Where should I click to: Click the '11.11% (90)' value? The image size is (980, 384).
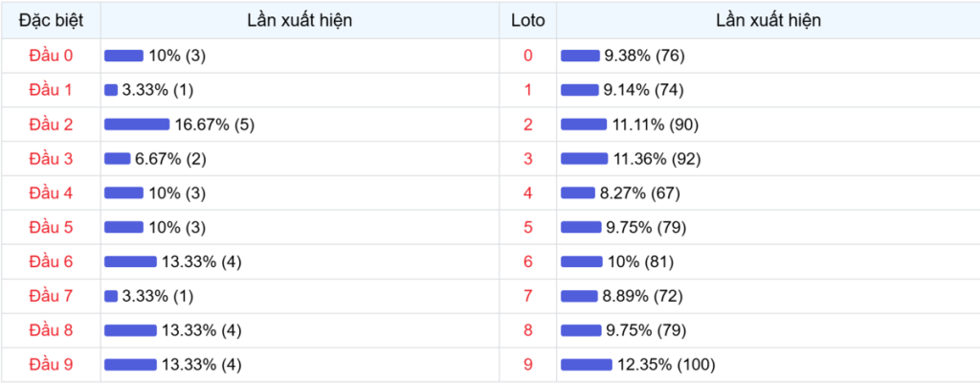657,124
